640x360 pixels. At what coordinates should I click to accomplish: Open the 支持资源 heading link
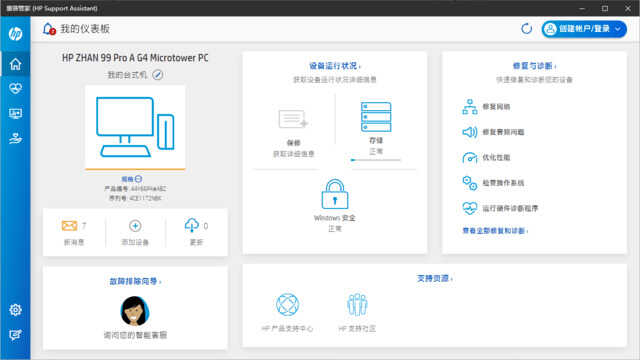(435, 278)
